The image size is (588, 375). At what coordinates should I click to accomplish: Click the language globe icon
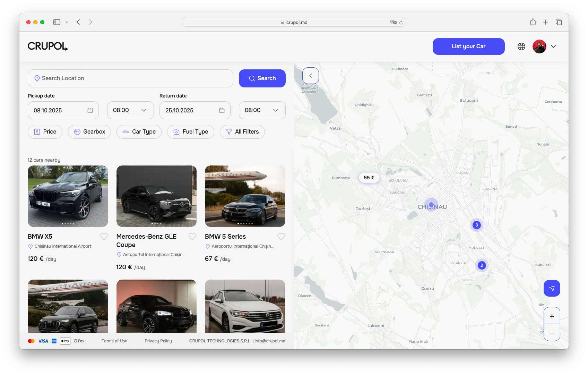coord(521,46)
